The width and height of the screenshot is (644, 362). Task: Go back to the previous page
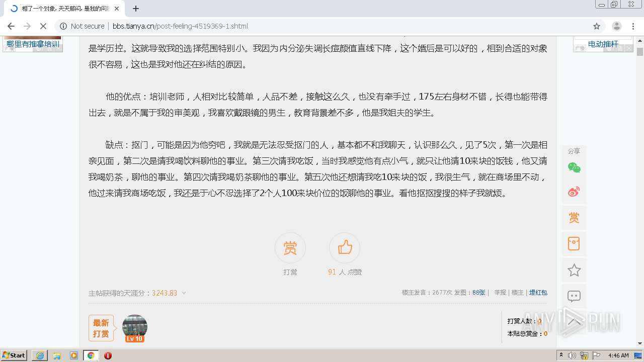(11, 26)
